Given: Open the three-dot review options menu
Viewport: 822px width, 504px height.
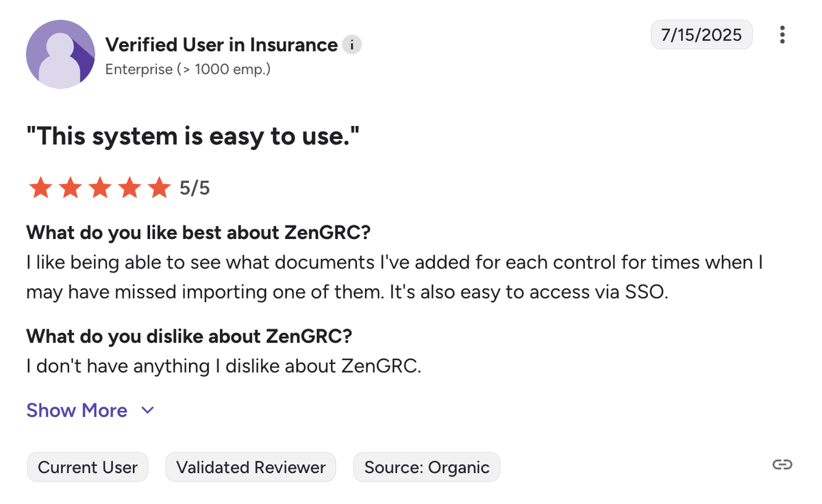Looking at the screenshot, I should click(x=782, y=35).
